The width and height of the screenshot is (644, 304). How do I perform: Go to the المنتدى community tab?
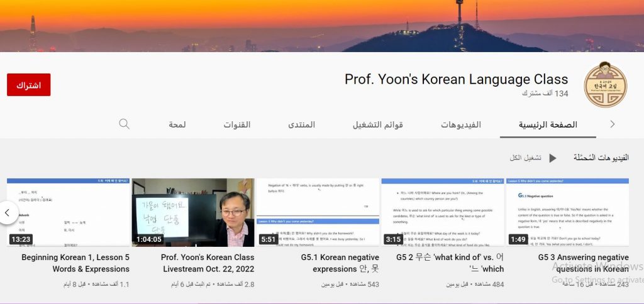tap(302, 124)
